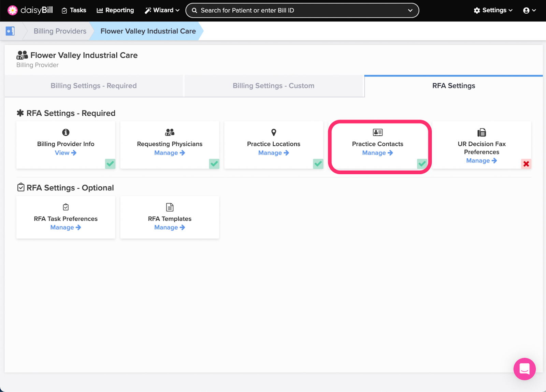Viewport: 546px width, 392px height.
Task: Click the RFA Templates document icon
Action: pos(170,207)
